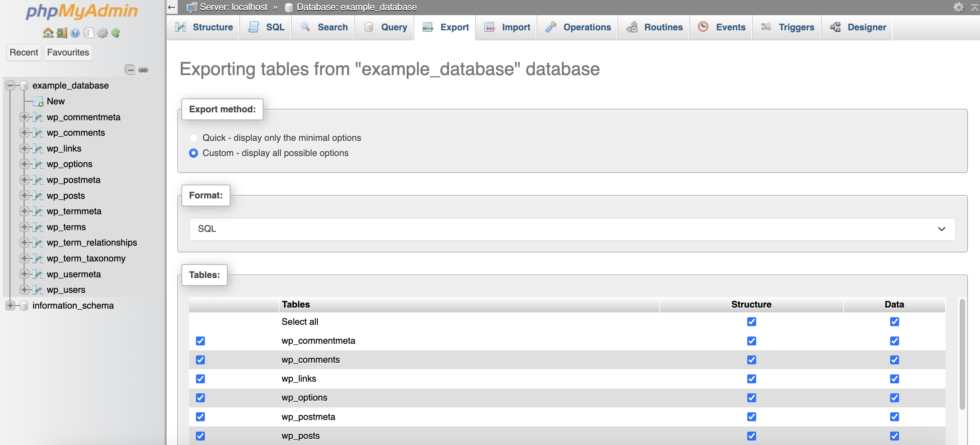Open phpMyAdmin documentation via question mark icon
This screenshot has width=980, height=445.
(75, 32)
